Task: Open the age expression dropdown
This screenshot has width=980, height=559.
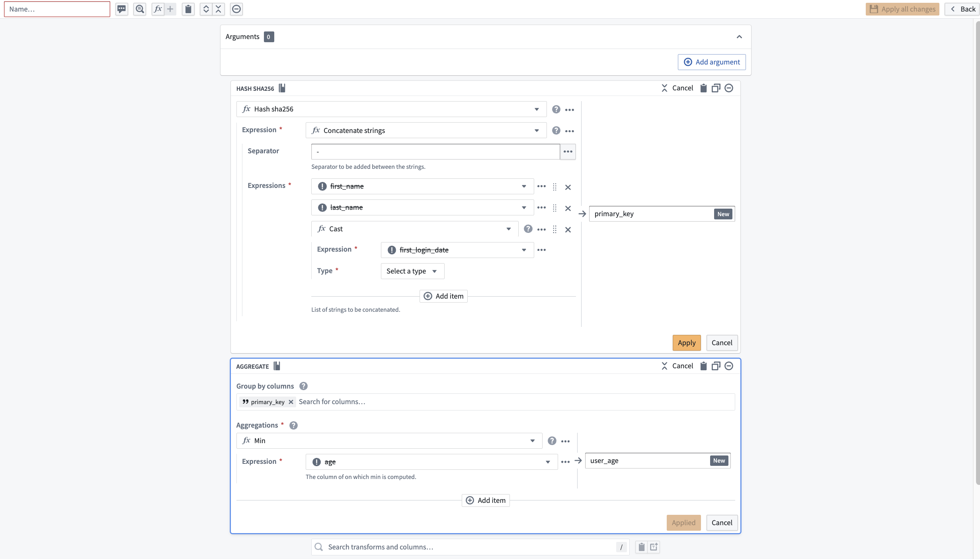Action: pyautogui.click(x=431, y=462)
